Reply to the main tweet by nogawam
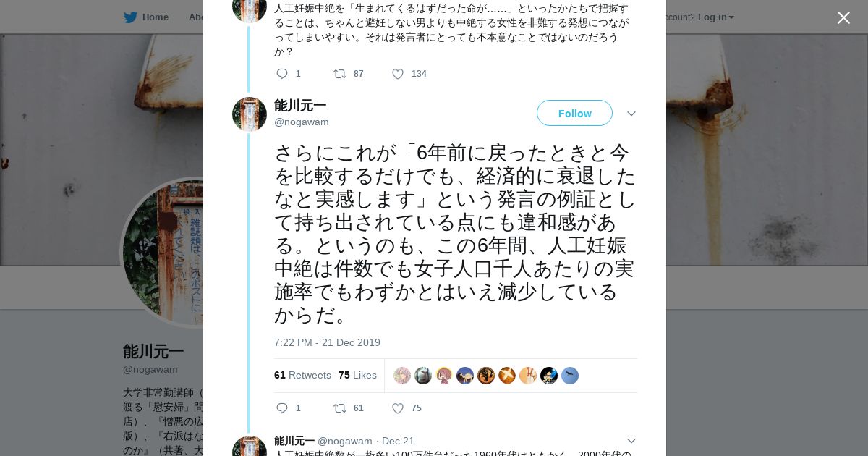The height and width of the screenshot is (456, 868). pos(282,408)
